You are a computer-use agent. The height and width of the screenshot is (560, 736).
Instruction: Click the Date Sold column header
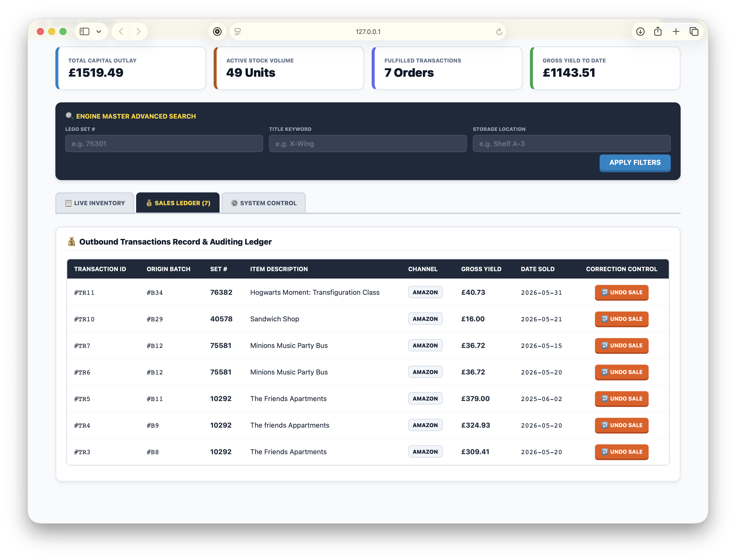click(538, 269)
